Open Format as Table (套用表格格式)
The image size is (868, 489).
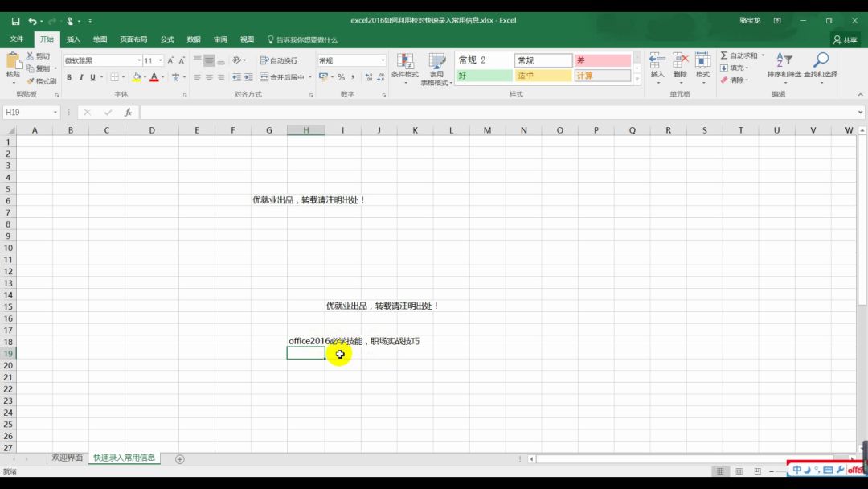point(436,69)
